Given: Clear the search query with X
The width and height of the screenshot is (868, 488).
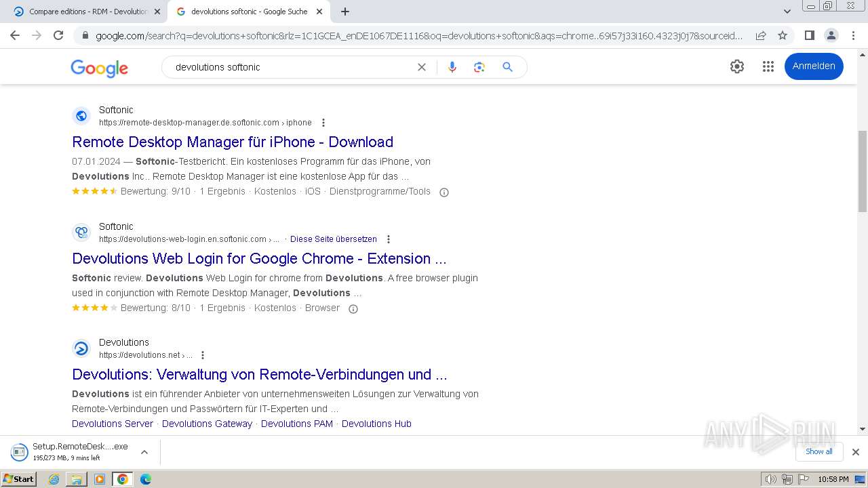Looking at the screenshot, I should pyautogui.click(x=422, y=67).
